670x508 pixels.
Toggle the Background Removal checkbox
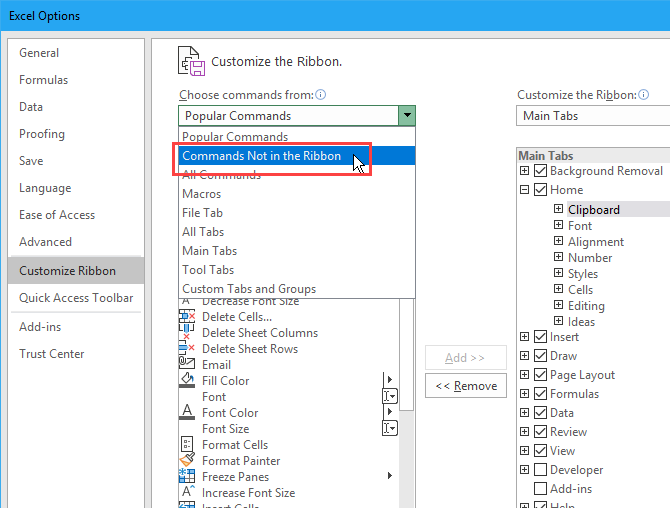pyautogui.click(x=540, y=172)
